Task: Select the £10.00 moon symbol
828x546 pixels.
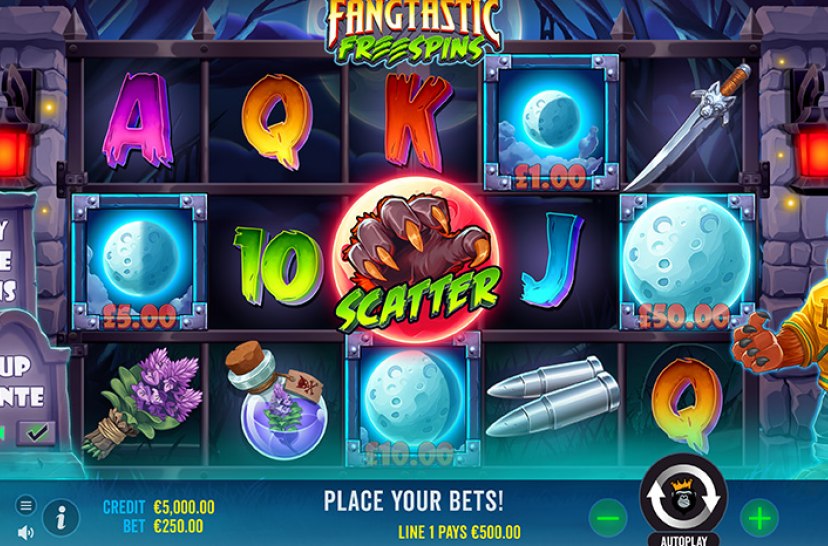Action: [412, 400]
